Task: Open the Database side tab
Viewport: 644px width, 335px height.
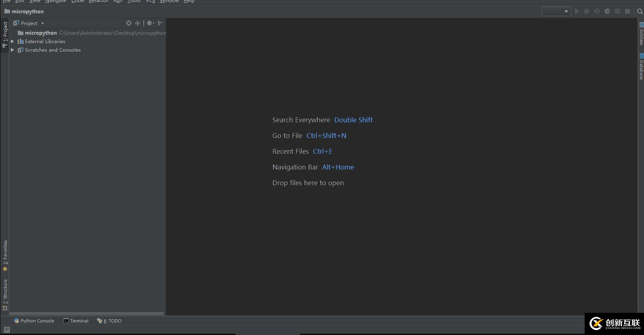Action: point(641,67)
